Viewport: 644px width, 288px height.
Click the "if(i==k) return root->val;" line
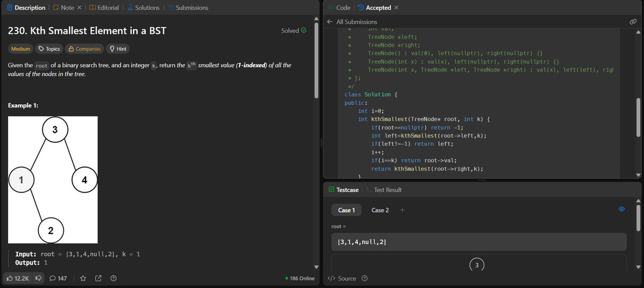tap(414, 161)
